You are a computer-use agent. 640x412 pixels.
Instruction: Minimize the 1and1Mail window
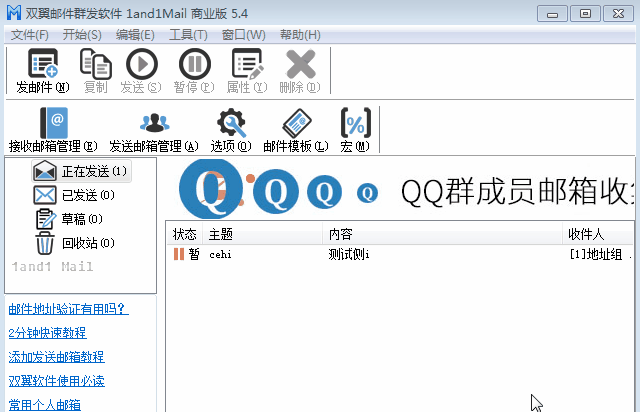(x=552, y=14)
